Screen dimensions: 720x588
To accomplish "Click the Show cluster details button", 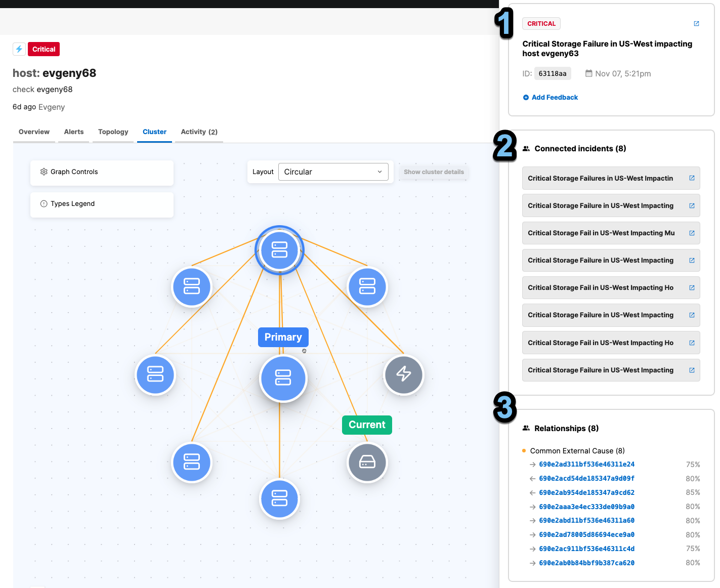I will pos(433,172).
